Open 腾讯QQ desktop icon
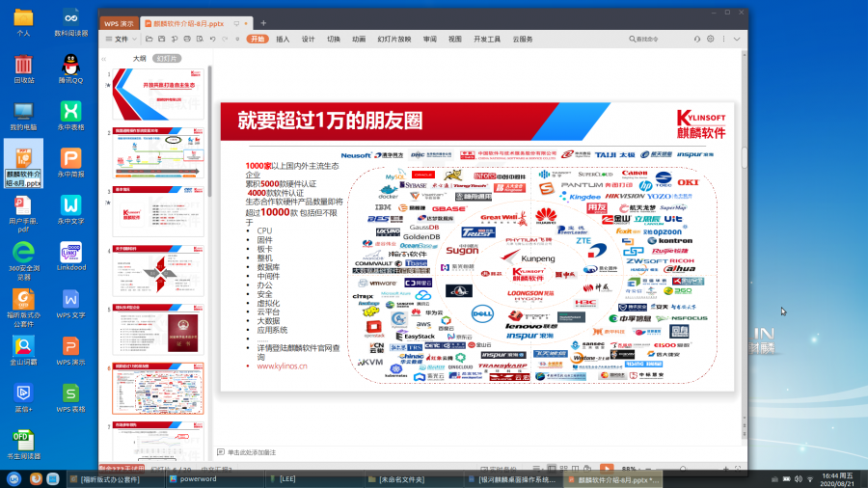Screen dimensions: 868x488 coord(70,69)
